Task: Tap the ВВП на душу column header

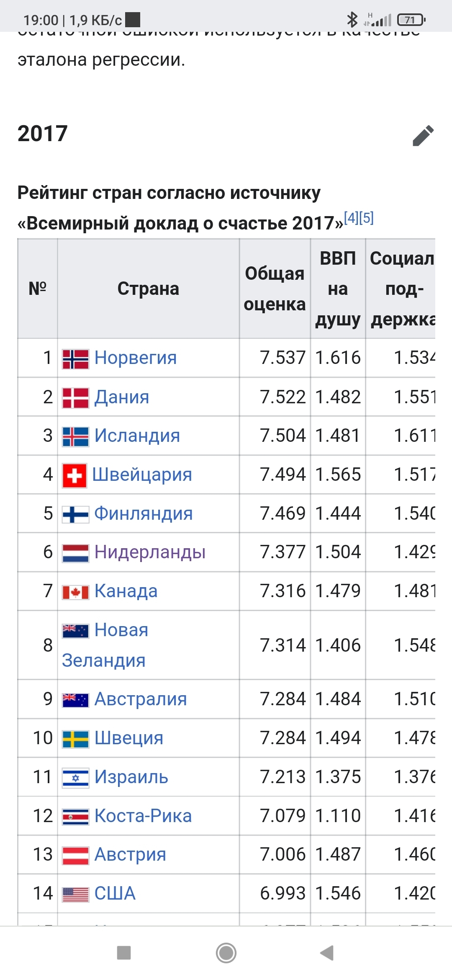Action: point(338,289)
